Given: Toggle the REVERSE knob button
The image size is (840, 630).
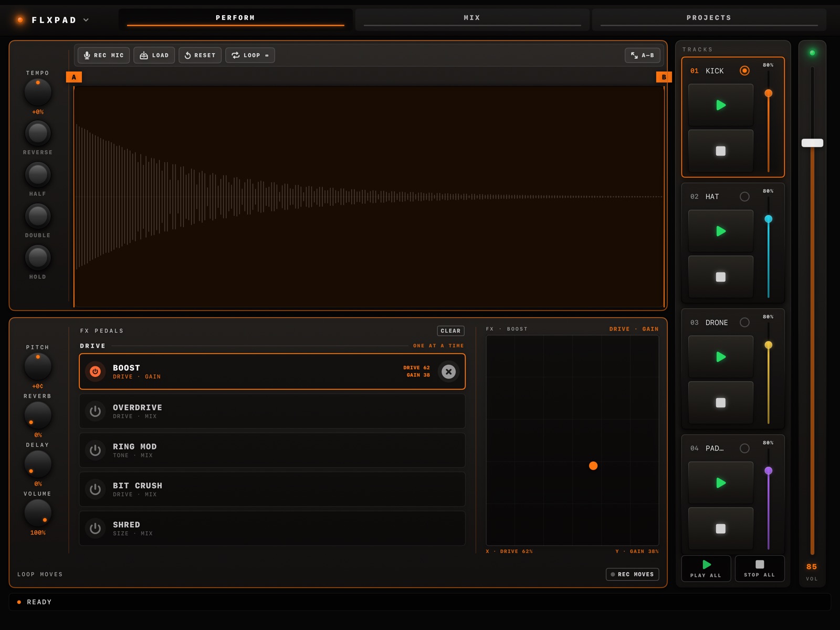Looking at the screenshot, I should click(38, 133).
